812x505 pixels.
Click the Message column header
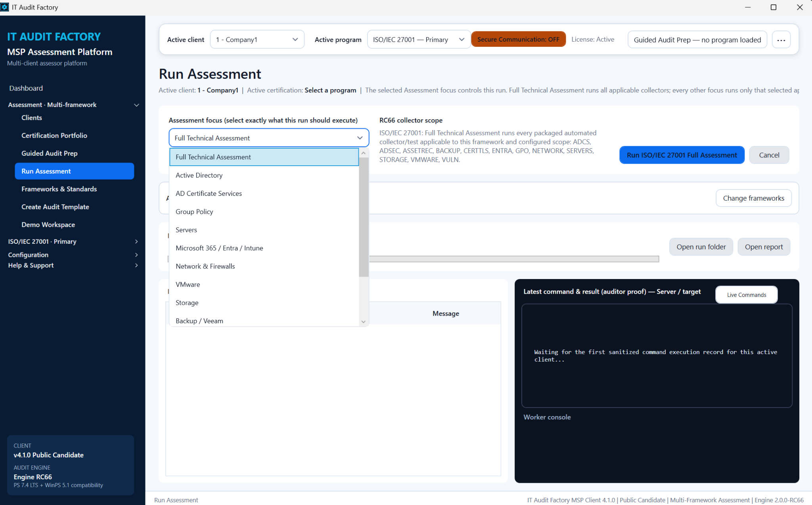(446, 314)
